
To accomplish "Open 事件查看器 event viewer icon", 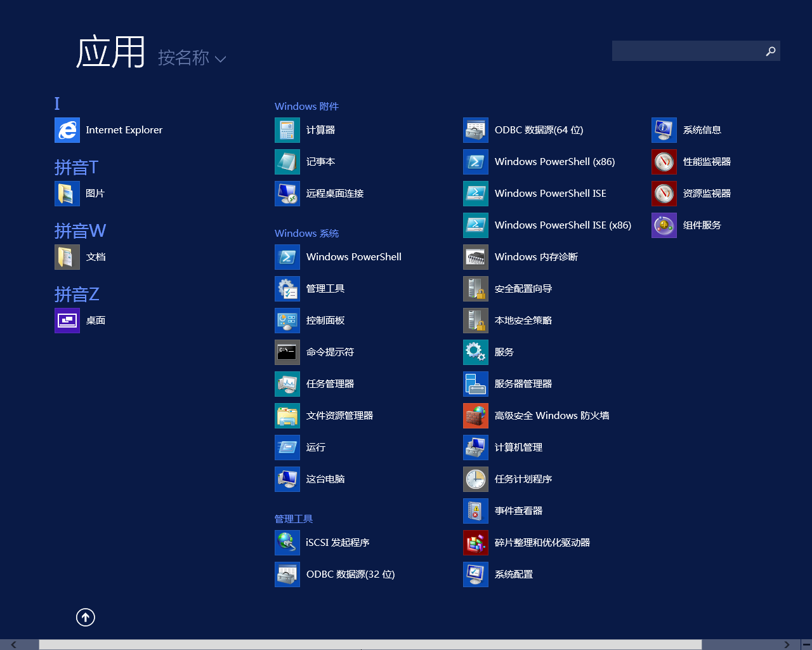I will 476,511.
